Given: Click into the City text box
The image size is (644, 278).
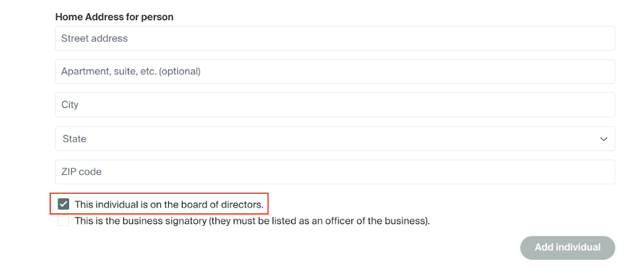Looking at the screenshot, I should click(335, 105).
